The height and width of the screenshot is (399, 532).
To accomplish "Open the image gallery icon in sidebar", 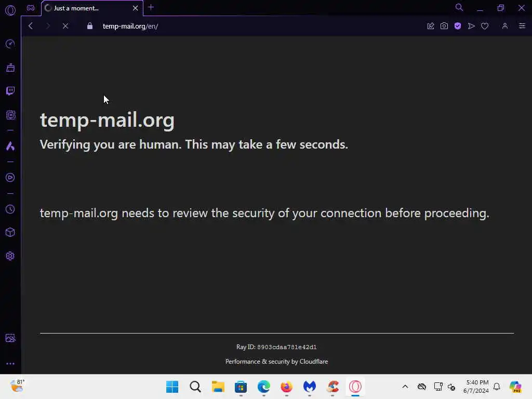I will (x=10, y=338).
